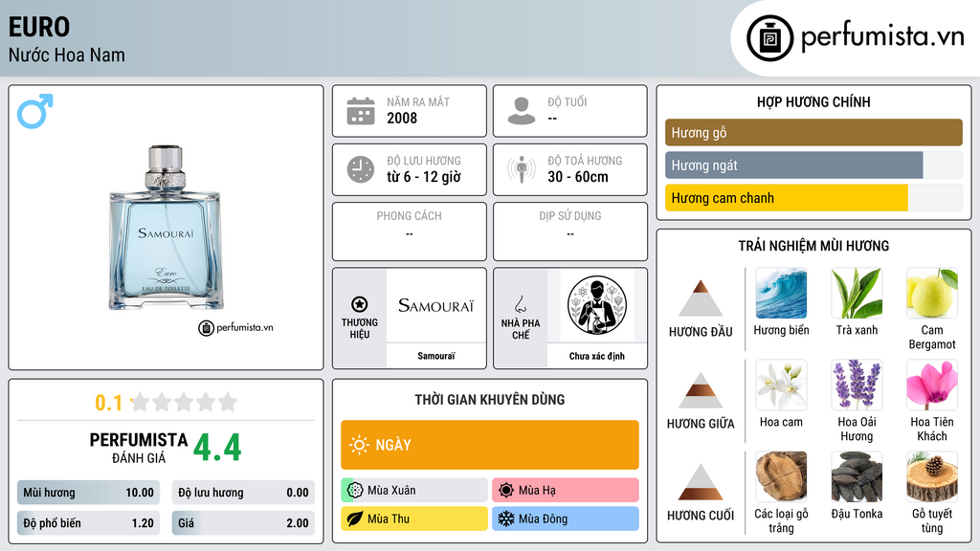Select the Mùa Đông season bar
This screenshot has width=980, height=551.
[x=566, y=518]
